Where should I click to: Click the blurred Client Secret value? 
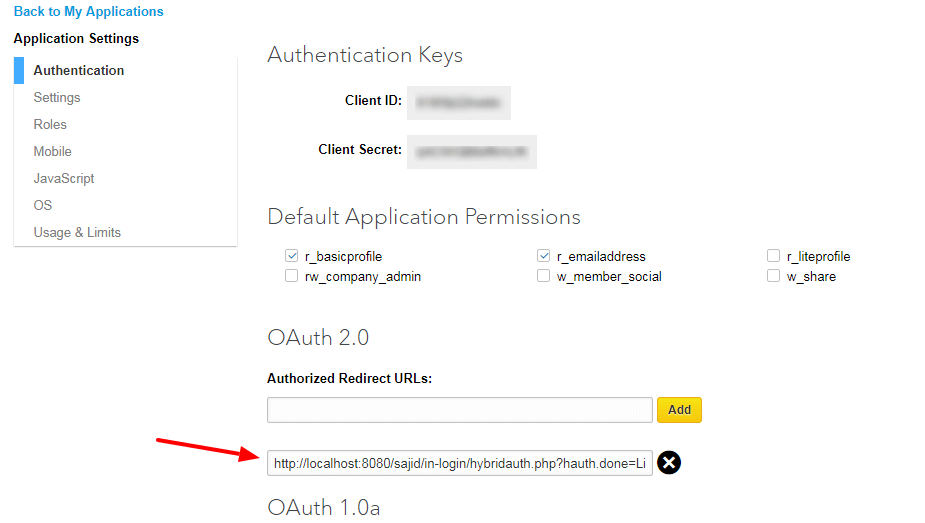(472, 152)
